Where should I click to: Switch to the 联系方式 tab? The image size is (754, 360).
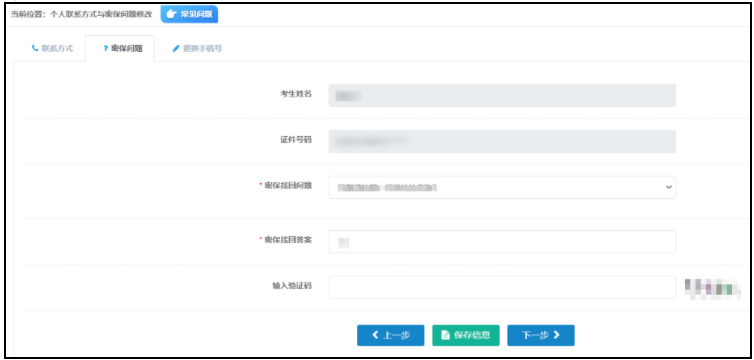coord(52,49)
